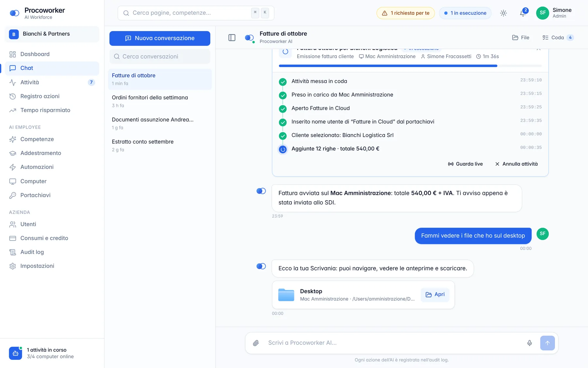Click the Scrivi a Procoworker AI message field
This screenshot has height=368, width=588.
pyautogui.click(x=393, y=343)
